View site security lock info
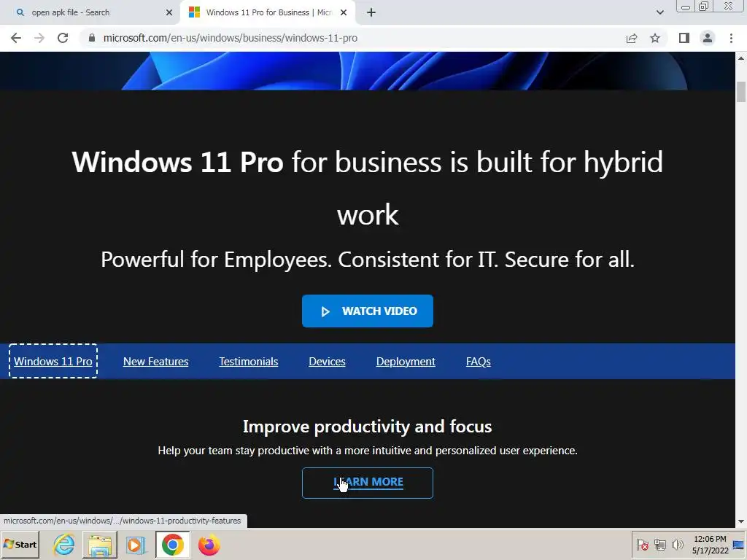This screenshot has width=747, height=560. point(92,38)
